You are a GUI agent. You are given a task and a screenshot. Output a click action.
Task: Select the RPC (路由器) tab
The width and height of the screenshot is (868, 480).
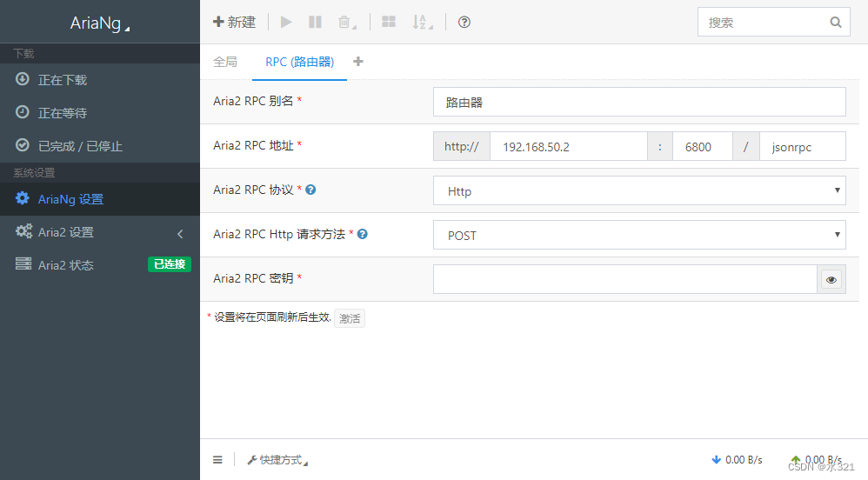[299, 62]
